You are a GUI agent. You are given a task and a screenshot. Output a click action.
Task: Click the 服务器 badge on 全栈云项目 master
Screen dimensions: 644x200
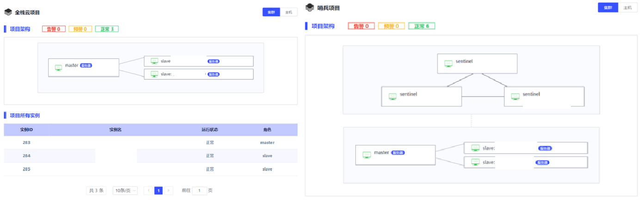click(86, 66)
